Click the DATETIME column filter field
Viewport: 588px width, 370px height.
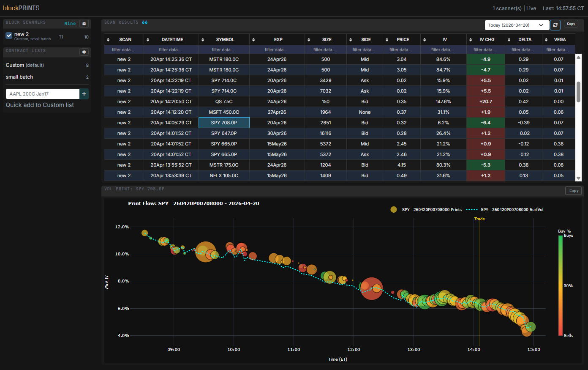click(170, 49)
